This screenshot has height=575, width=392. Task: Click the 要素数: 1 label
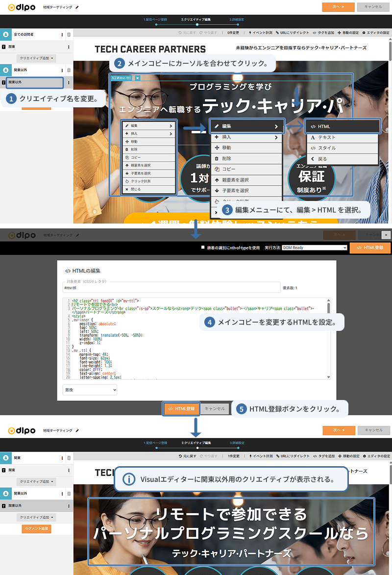(x=290, y=288)
